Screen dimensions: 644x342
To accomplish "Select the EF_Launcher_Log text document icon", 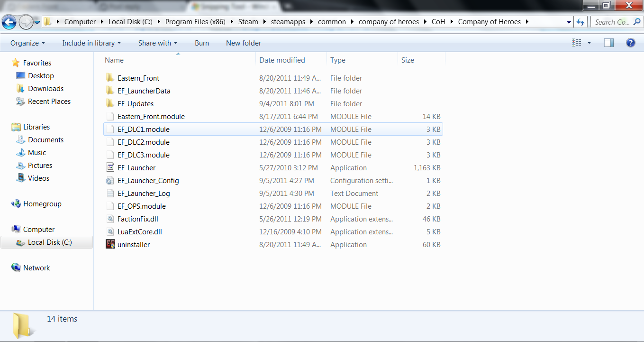I will 110,193.
